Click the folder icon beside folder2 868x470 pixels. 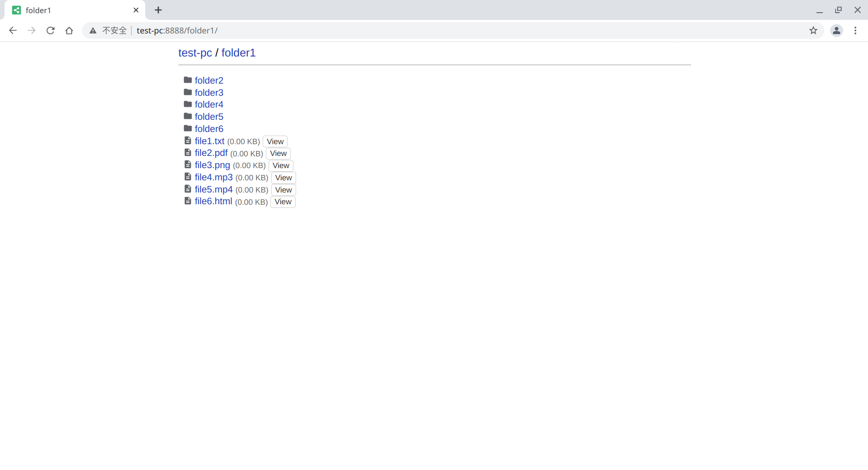point(188,80)
